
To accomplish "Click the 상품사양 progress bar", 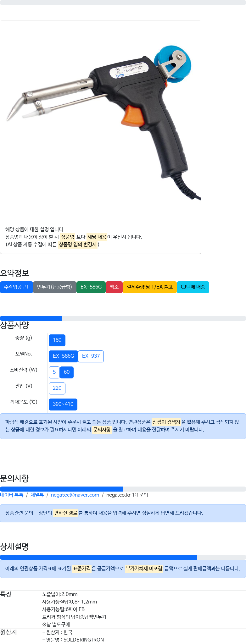I will point(123,318).
